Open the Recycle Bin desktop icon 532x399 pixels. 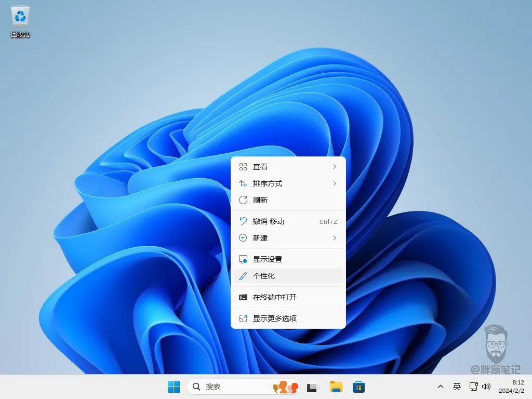point(20,22)
